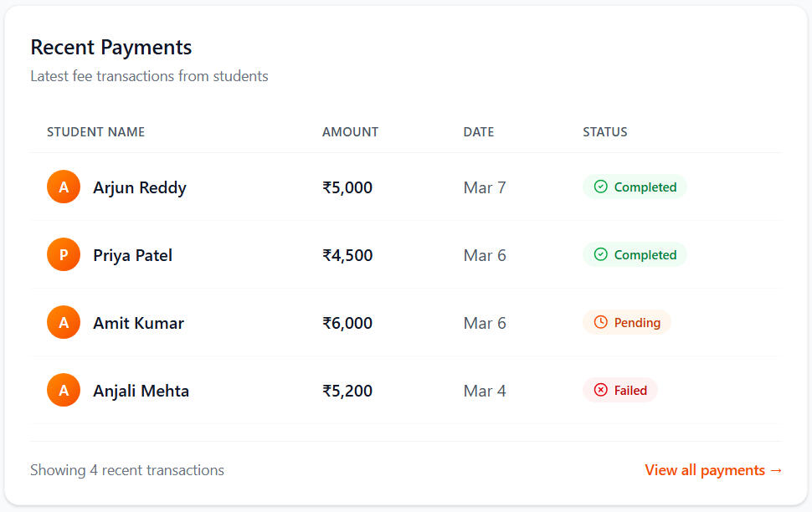812x512 pixels.
Task: Click the Mar 4 date for Anjali Mehta
Action: pyautogui.click(x=485, y=391)
